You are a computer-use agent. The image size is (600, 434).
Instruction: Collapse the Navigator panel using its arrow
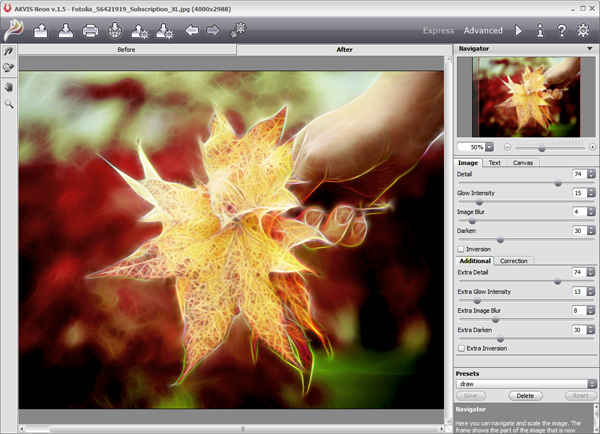(590, 48)
